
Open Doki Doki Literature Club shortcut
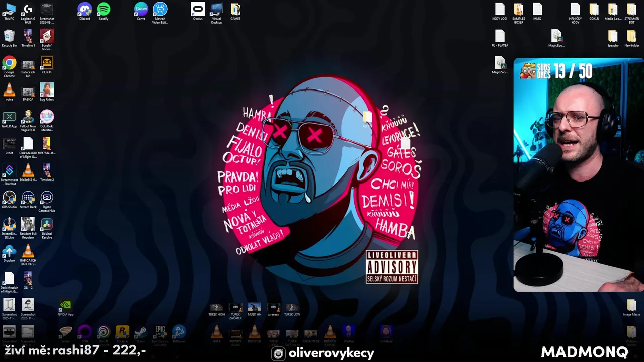point(47,121)
